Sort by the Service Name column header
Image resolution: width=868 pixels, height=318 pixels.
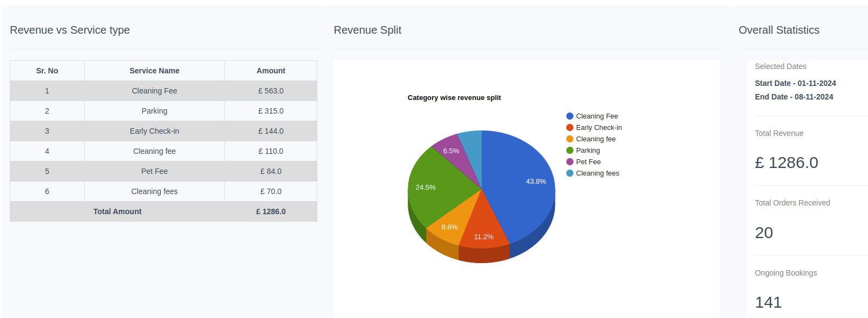[154, 71]
